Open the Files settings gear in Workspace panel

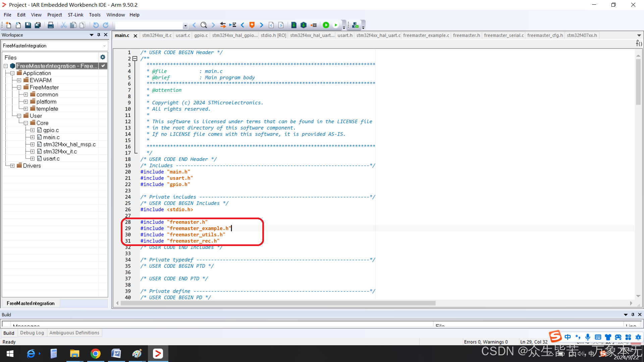[102, 57]
